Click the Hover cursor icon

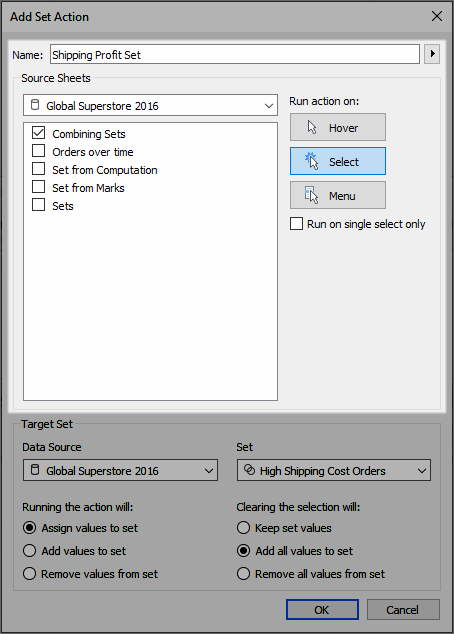[x=312, y=127]
